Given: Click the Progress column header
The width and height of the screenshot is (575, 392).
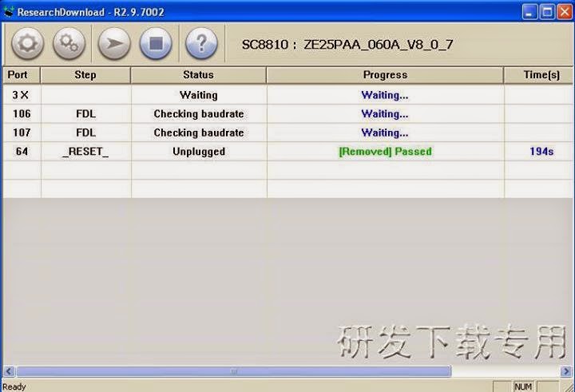Looking at the screenshot, I should 385,75.
